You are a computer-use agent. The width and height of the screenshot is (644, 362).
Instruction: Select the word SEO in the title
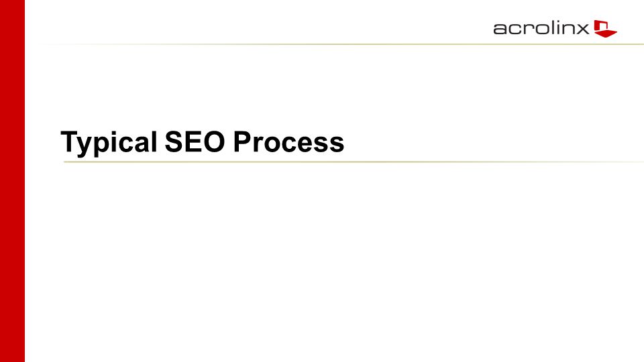click(195, 142)
